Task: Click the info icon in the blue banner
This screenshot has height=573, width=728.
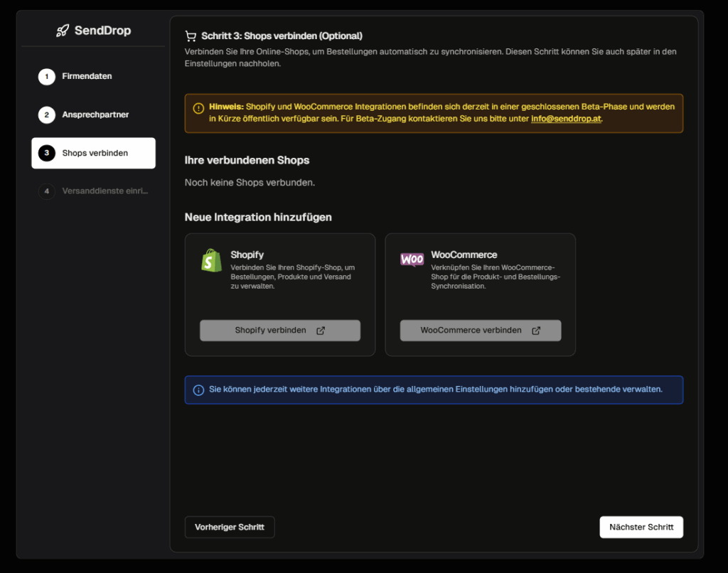Action: click(x=198, y=390)
